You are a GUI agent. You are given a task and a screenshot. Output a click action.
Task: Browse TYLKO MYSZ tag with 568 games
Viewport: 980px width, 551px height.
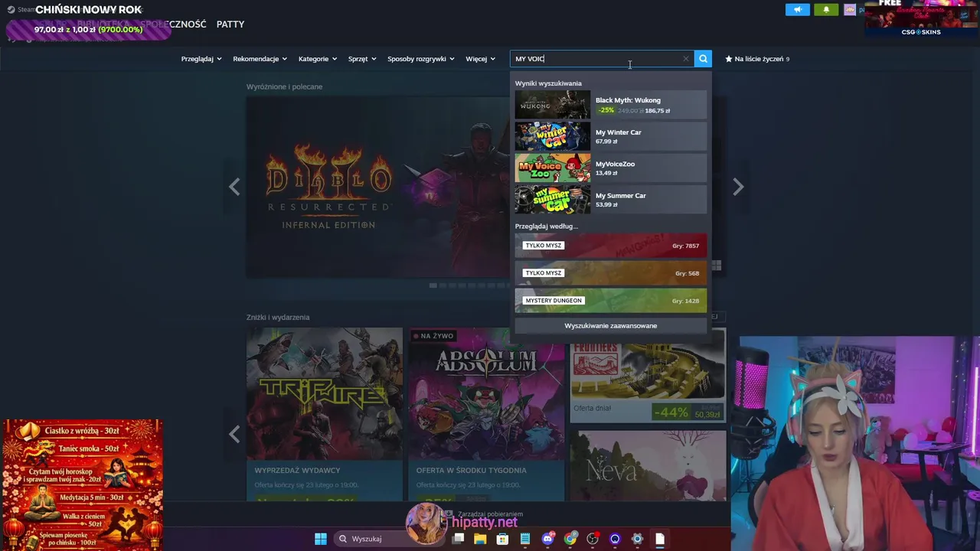point(611,273)
